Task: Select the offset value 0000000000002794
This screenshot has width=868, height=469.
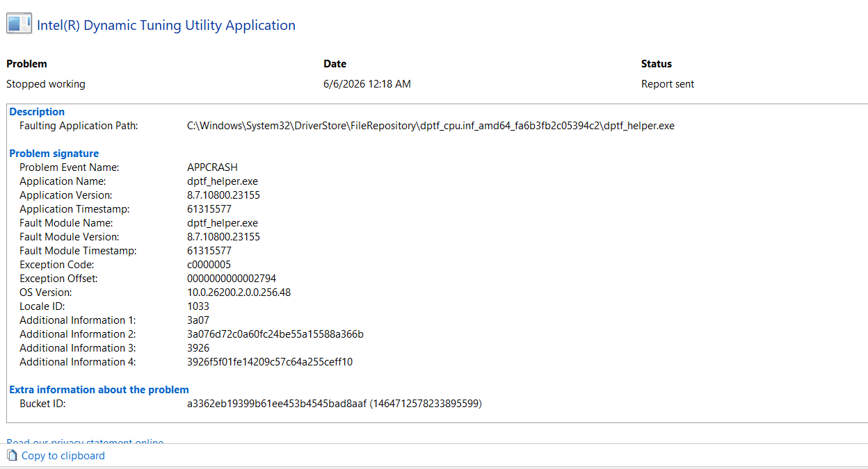Action: [x=232, y=279]
